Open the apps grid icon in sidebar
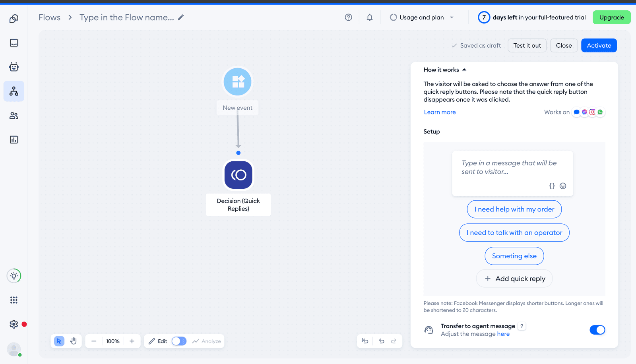Image resolution: width=636 pixels, height=364 pixels. pyautogui.click(x=14, y=300)
